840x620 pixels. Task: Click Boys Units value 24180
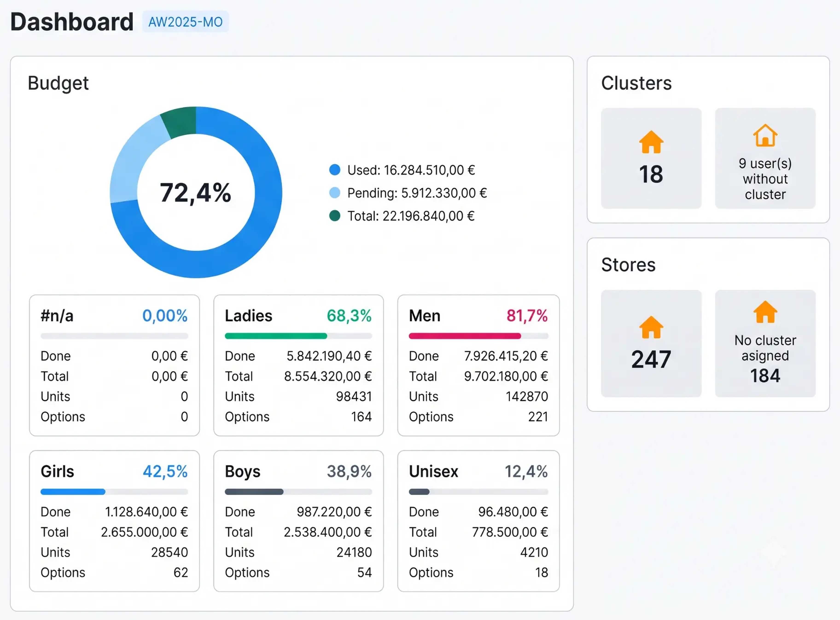tap(354, 552)
